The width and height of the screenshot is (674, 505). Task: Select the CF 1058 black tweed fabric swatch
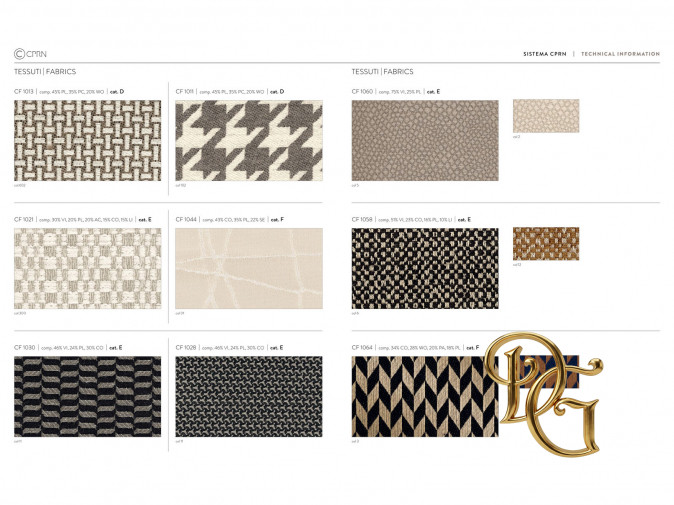pyautogui.click(x=424, y=268)
